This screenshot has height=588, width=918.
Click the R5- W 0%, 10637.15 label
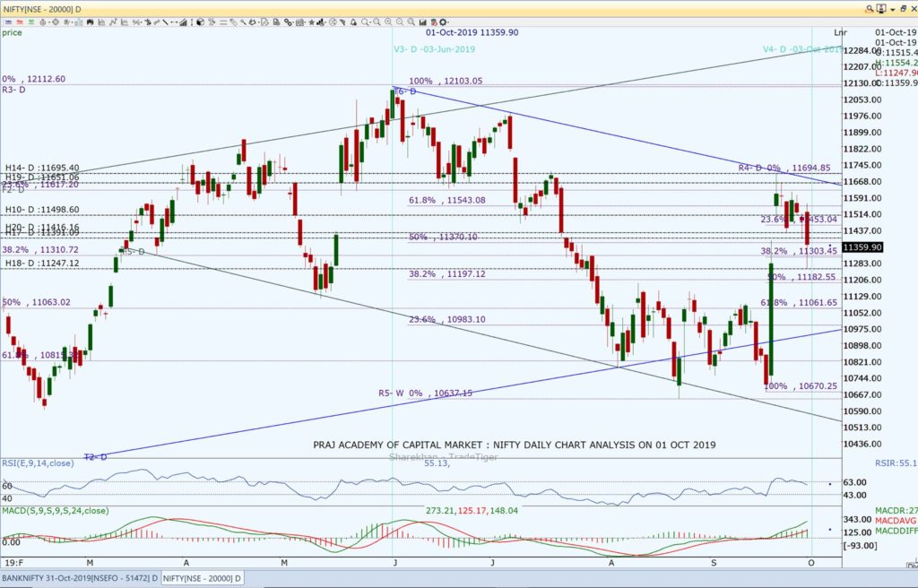pyautogui.click(x=426, y=393)
